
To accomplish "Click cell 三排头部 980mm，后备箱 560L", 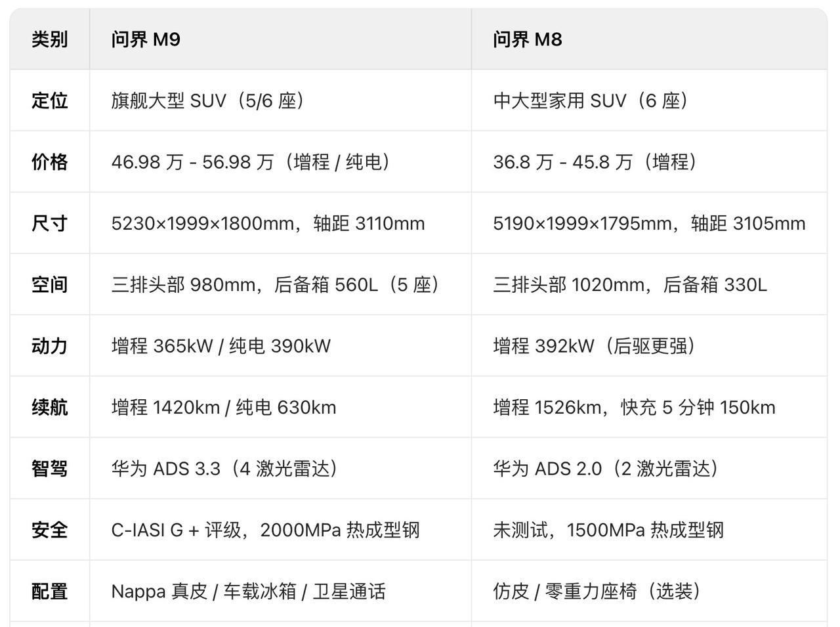I will point(280,284).
